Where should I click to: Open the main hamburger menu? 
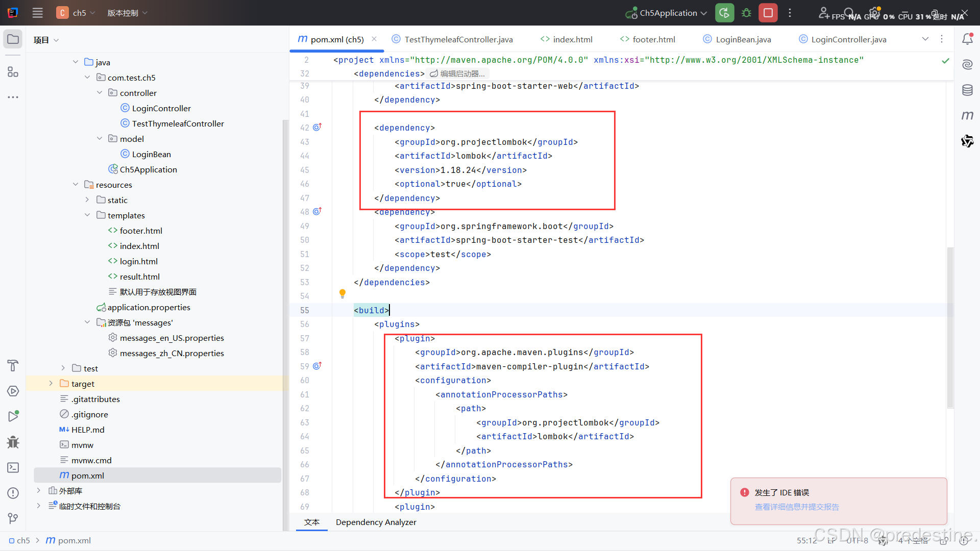(37, 13)
